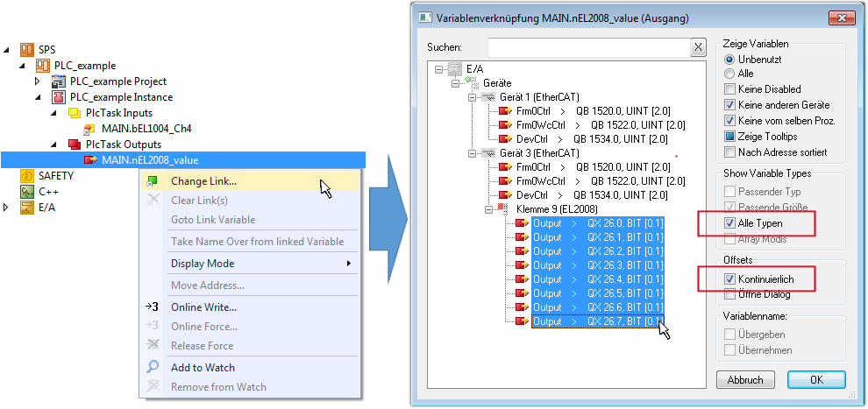Click the MAIN.bEL1004_Ch4 variable icon
This screenshot has height=409, width=868.
pos(89,129)
